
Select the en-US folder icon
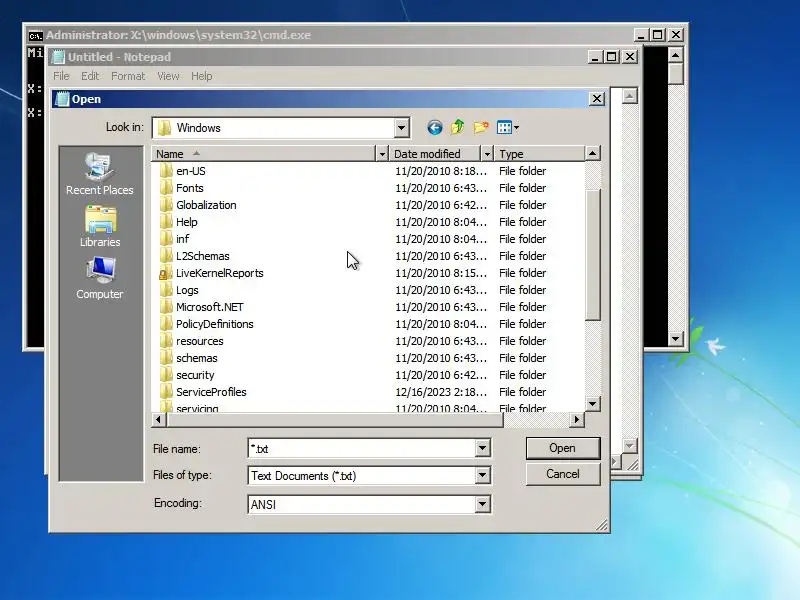[x=165, y=171]
